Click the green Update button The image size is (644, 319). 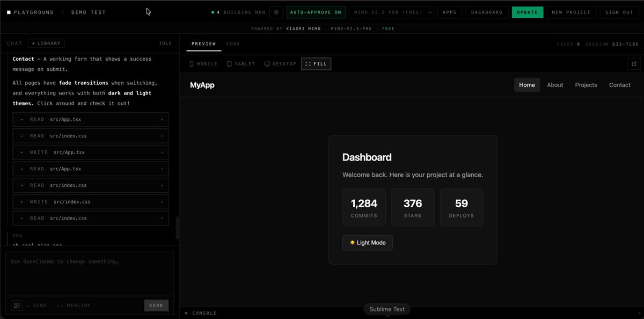pyautogui.click(x=528, y=12)
